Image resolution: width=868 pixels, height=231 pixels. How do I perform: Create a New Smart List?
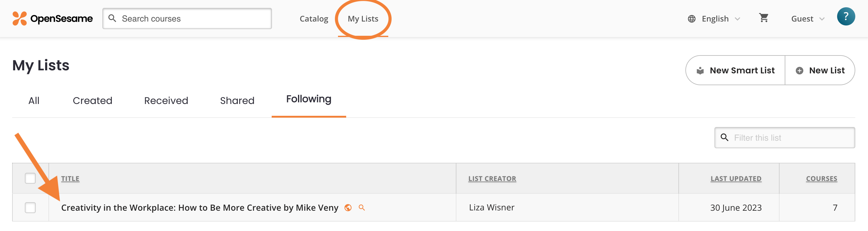(735, 70)
